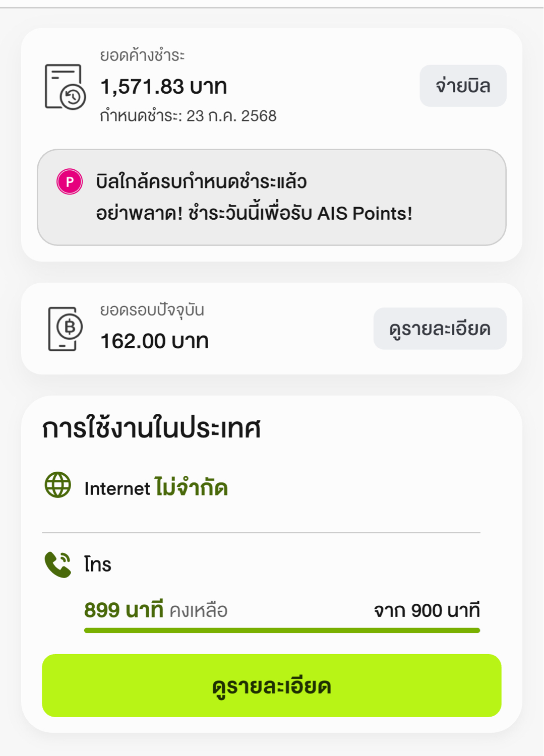Select the 1,571.83 บาท outstanding amount
Image resolution: width=544 pixels, height=756 pixels.
click(163, 86)
